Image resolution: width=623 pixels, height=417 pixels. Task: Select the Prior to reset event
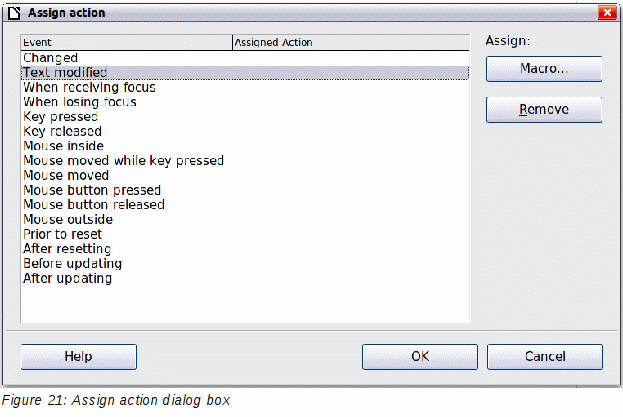click(x=245, y=234)
